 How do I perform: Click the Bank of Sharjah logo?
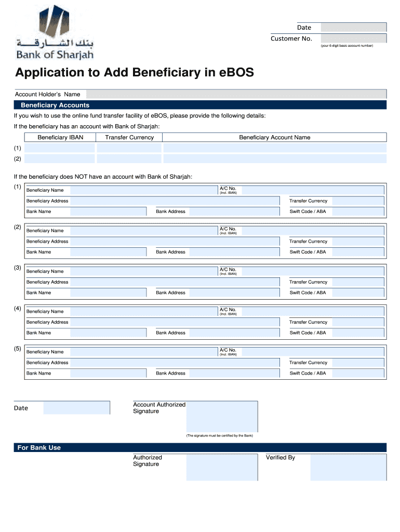(54, 32)
